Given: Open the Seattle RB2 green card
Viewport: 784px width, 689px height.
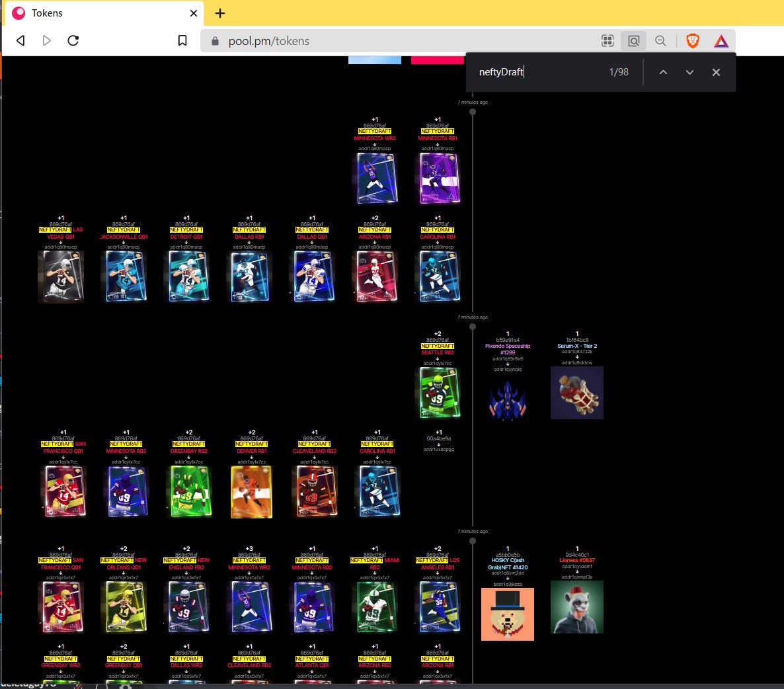Looking at the screenshot, I should [x=439, y=393].
